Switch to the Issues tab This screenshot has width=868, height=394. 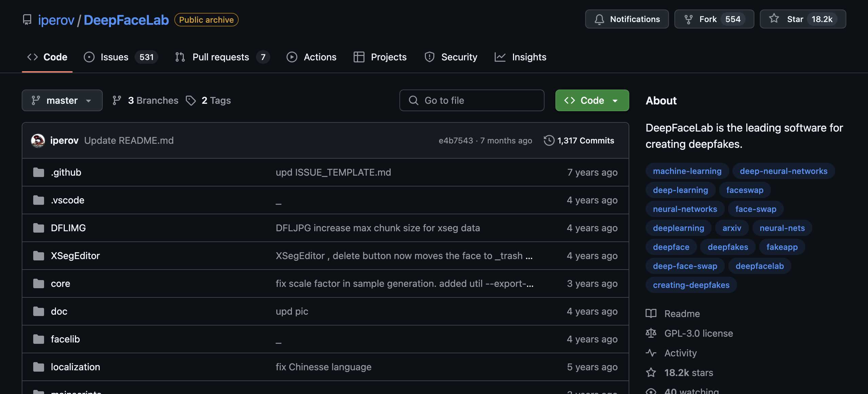(x=114, y=57)
